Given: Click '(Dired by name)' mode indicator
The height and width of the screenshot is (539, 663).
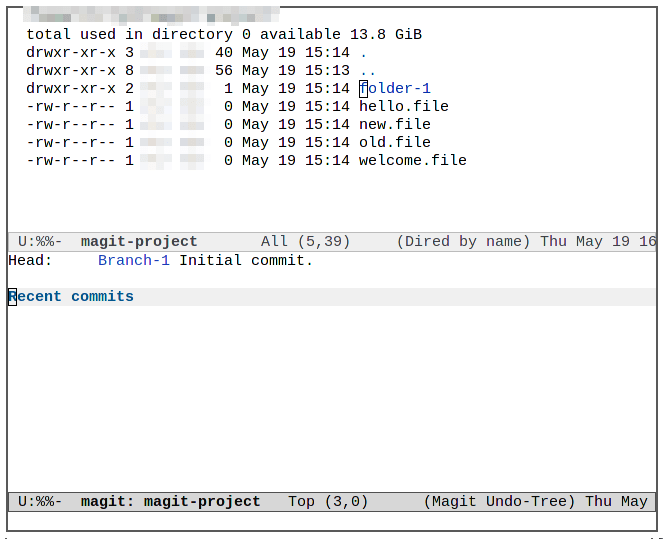Looking at the screenshot, I should (463, 241).
